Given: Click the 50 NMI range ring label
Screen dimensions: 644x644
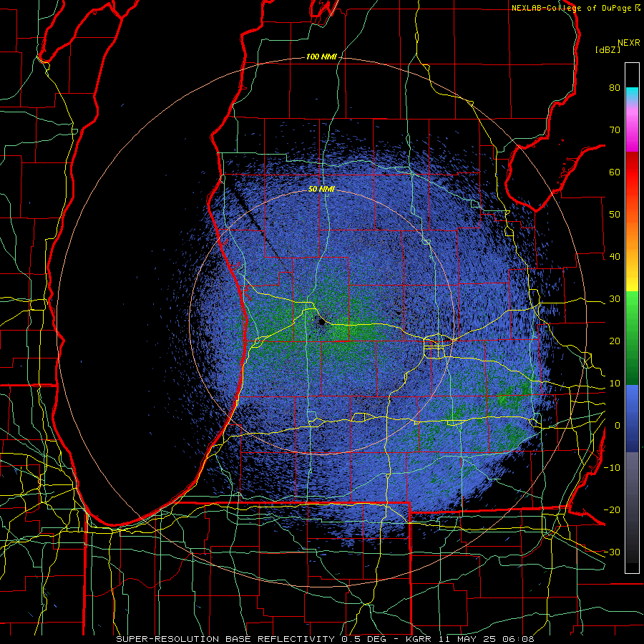Looking at the screenshot, I should 321,189.
